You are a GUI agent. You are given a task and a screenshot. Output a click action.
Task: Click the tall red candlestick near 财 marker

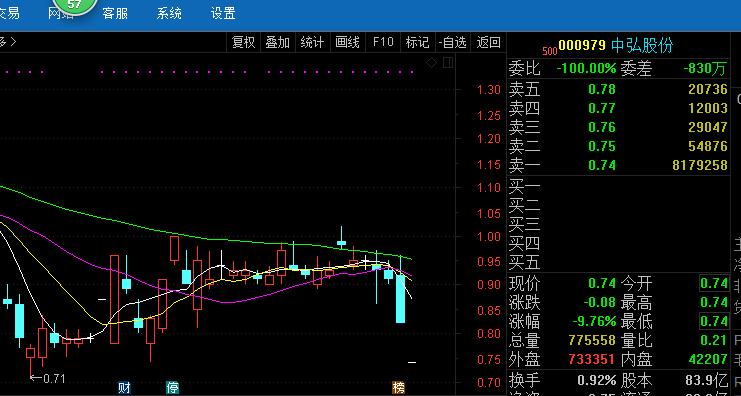(114, 299)
